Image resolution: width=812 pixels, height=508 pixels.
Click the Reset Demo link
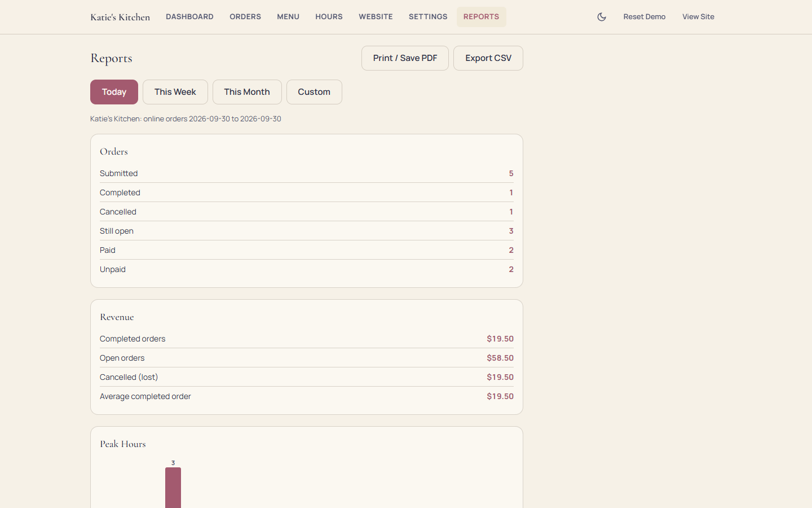645,17
